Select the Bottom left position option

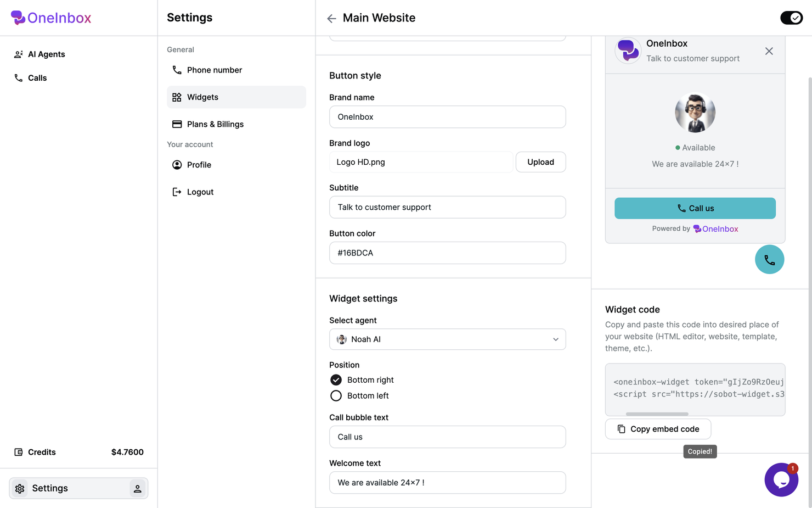[360, 396]
